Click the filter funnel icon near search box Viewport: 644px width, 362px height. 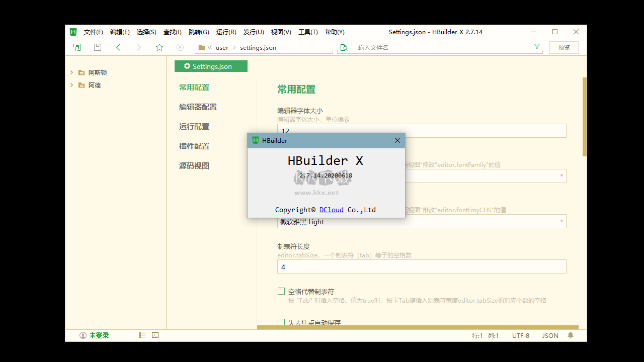click(537, 47)
